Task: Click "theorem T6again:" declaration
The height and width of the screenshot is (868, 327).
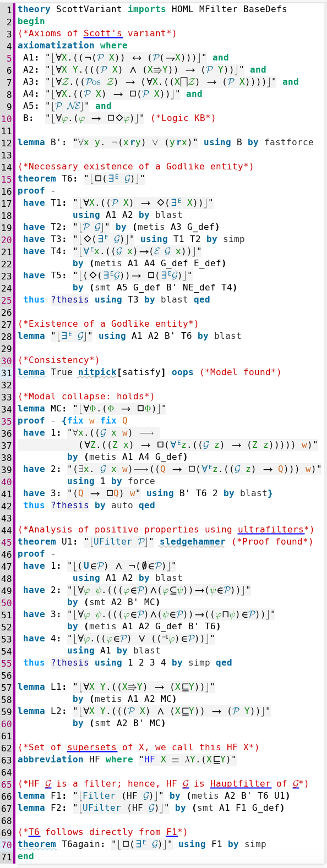Action: coord(62,844)
